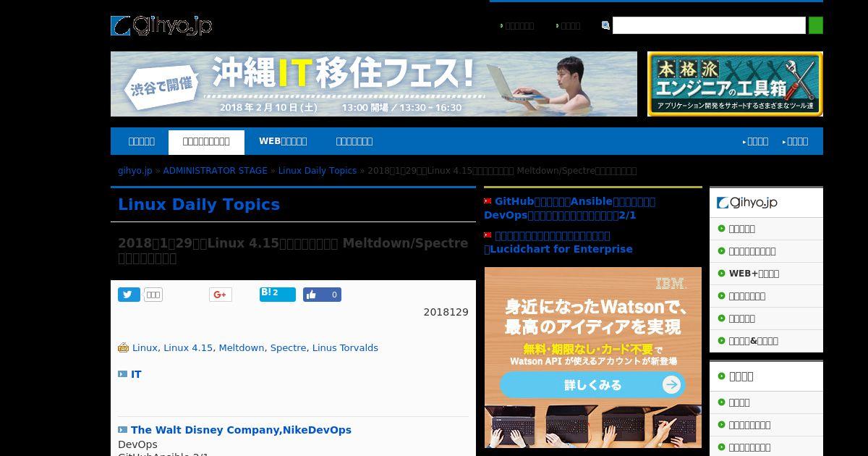Open the Lucidchart for Enterprise headline link
The image size is (868, 456).
coord(558,242)
